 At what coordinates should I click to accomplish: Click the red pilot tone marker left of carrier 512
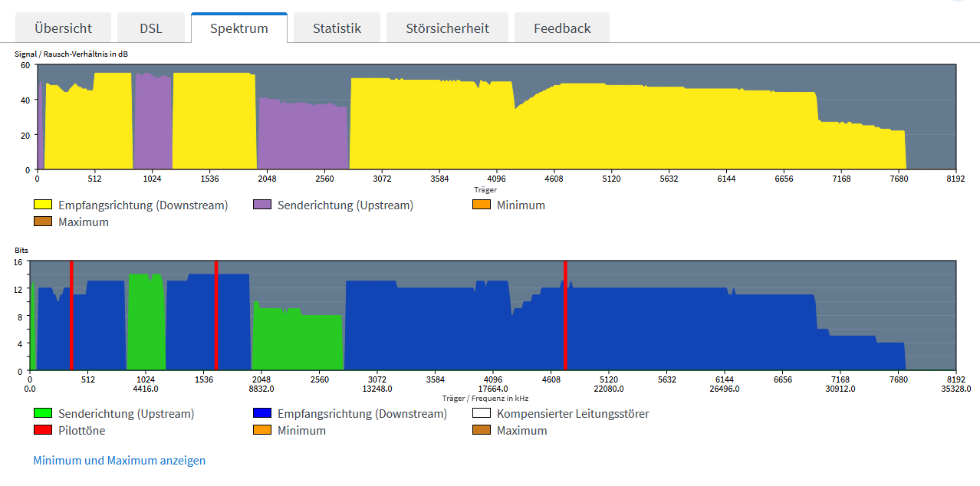pyautogui.click(x=71, y=316)
